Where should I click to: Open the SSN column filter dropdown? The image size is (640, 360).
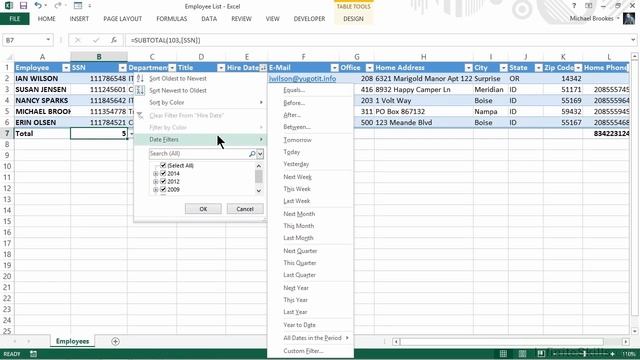point(122,68)
